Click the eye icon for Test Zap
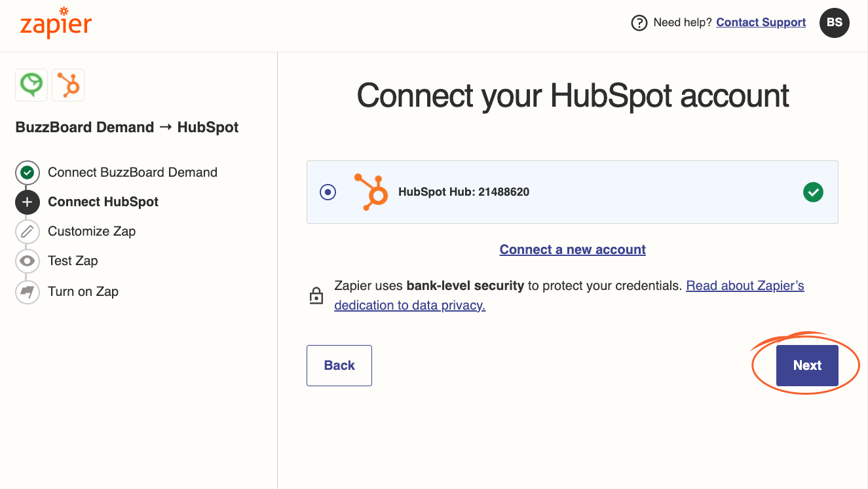 point(27,261)
